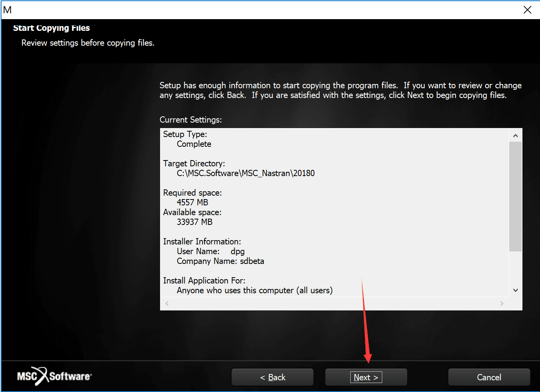Click the horizontal scroll right arrow
This screenshot has height=392, width=540.
pos(502,303)
